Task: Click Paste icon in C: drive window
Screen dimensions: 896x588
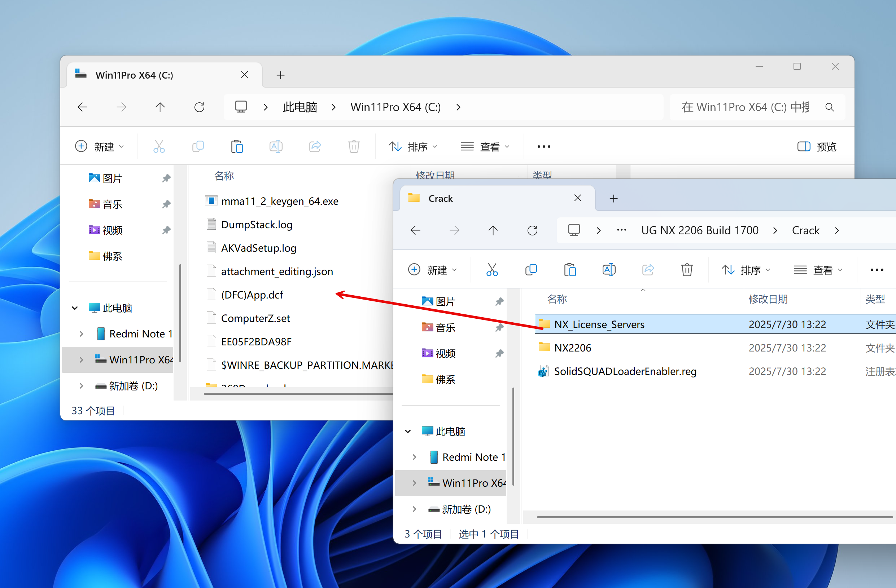Action: (x=237, y=146)
